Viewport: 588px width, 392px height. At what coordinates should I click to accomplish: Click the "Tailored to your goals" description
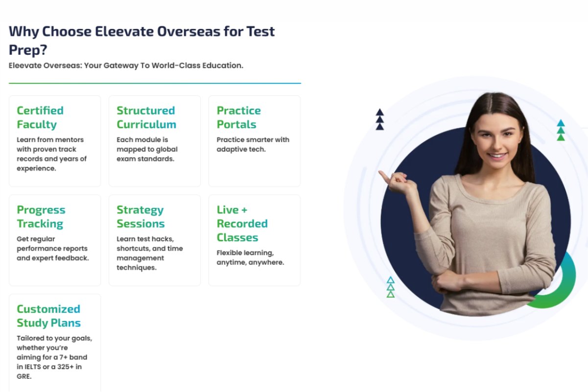coord(54,357)
